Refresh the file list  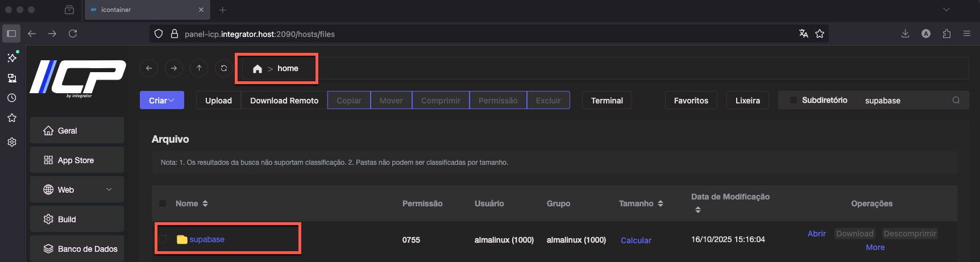click(x=224, y=68)
